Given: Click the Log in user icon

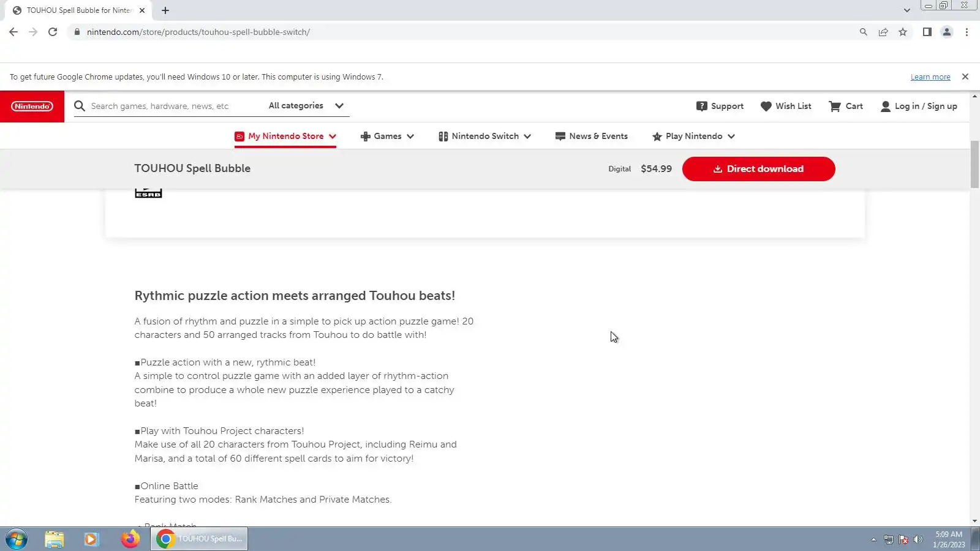Looking at the screenshot, I should click(886, 106).
